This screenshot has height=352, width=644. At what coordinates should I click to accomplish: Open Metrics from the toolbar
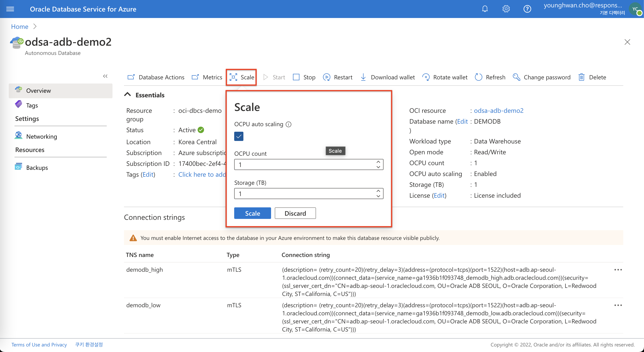(207, 77)
